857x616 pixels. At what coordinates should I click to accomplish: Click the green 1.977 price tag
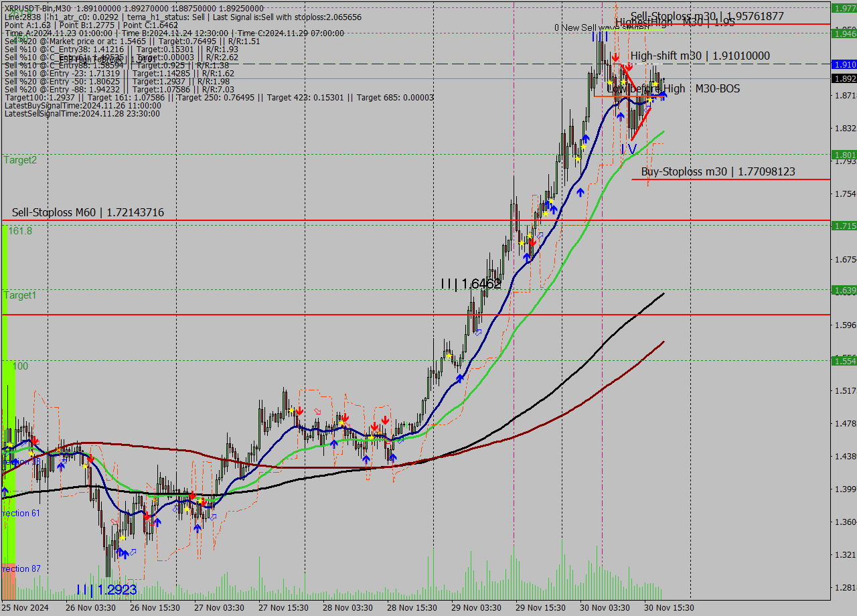point(844,8)
